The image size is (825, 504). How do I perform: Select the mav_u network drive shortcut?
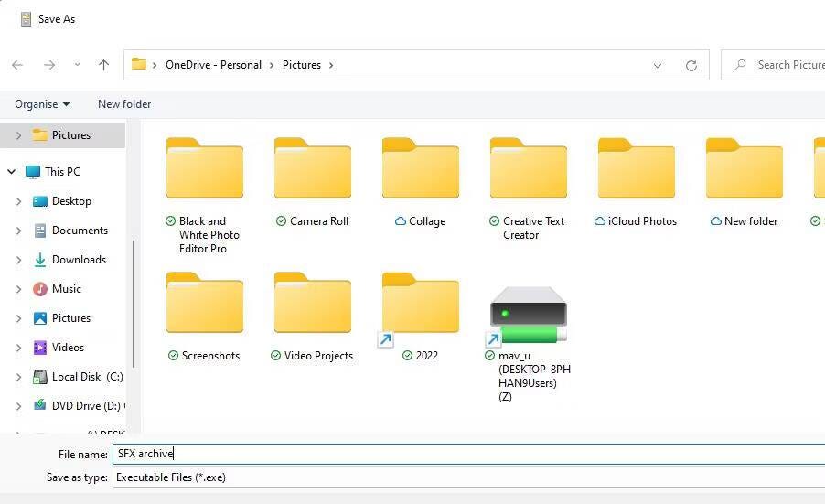tap(529, 345)
